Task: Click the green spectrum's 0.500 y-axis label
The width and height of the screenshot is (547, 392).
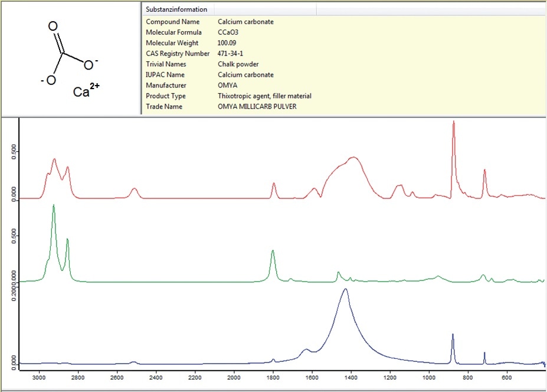Action: pos(14,236)
